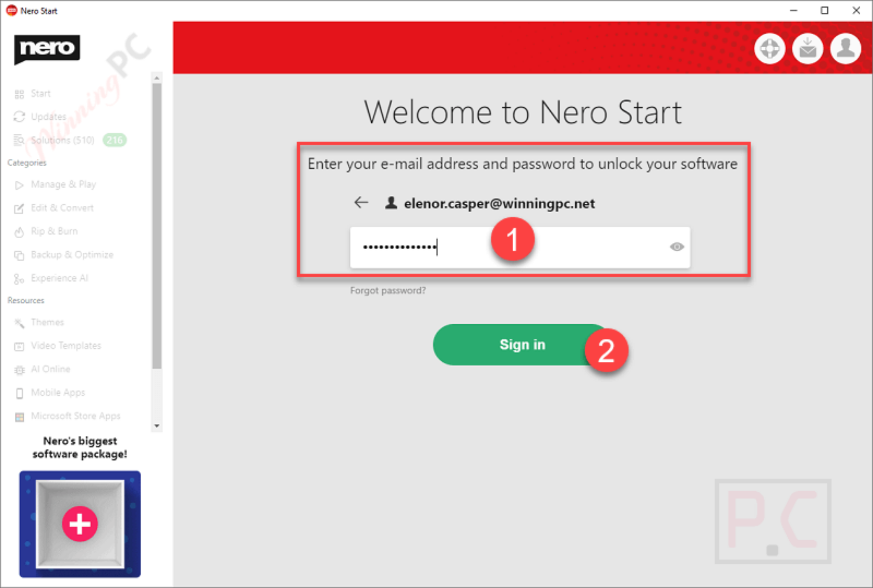Image resolution: width=873 pixels, height=588 pixels.
Task: Open the user account icon in the header
Action: (x=845, y=49)
